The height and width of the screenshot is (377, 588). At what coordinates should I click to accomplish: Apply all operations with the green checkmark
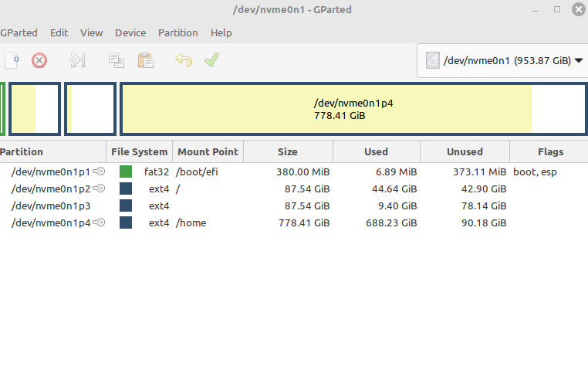tap(211, 60)
